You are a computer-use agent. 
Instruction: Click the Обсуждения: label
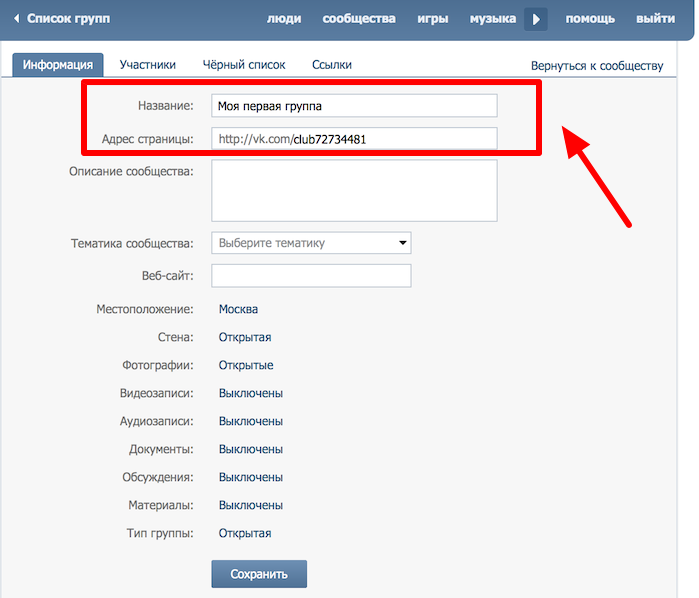pos(158,478)
